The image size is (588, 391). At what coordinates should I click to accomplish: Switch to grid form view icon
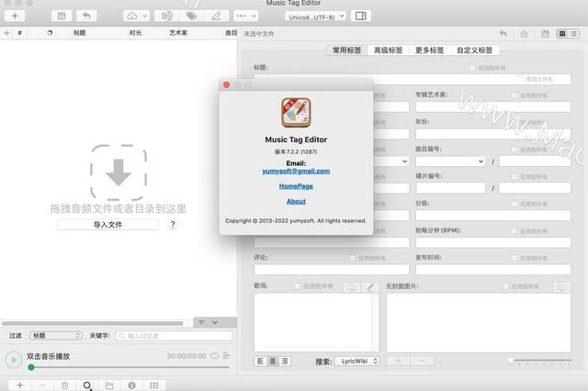tap(562, 34)
